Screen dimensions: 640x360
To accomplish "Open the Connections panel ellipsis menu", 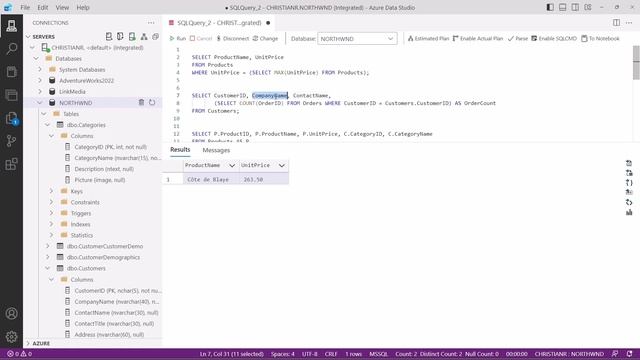I will [x=151, y=23].
